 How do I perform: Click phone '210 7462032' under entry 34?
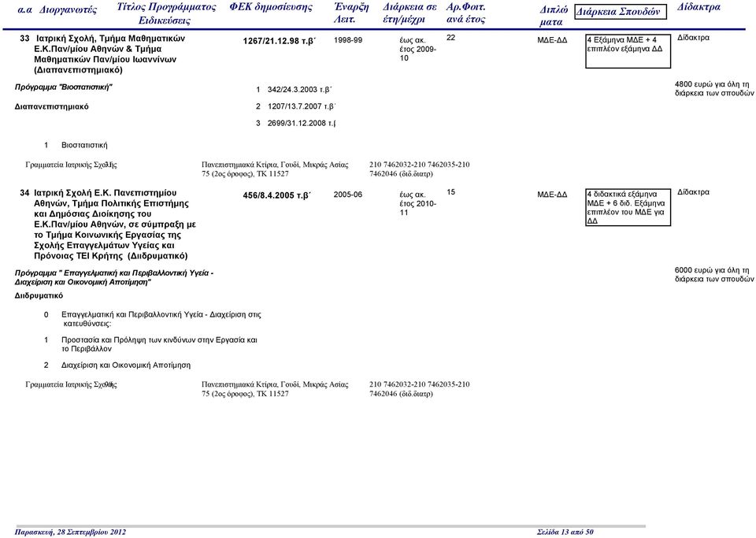(419, 389)
